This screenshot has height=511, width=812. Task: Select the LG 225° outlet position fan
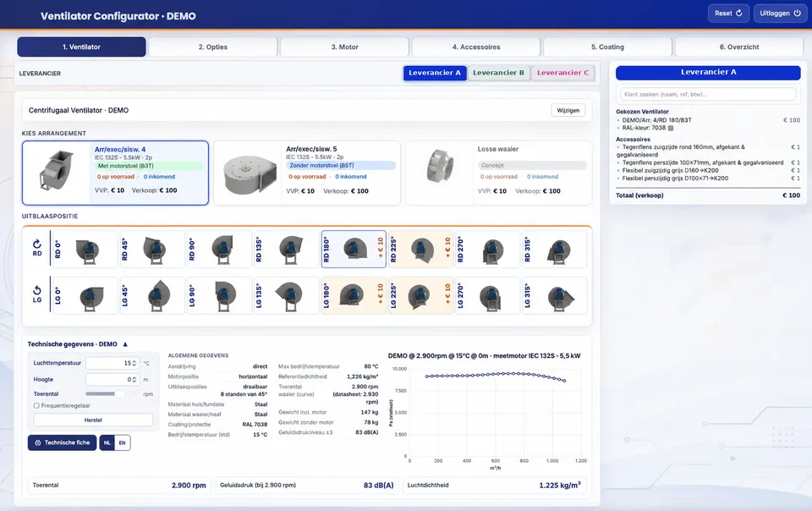click(421, 295)
